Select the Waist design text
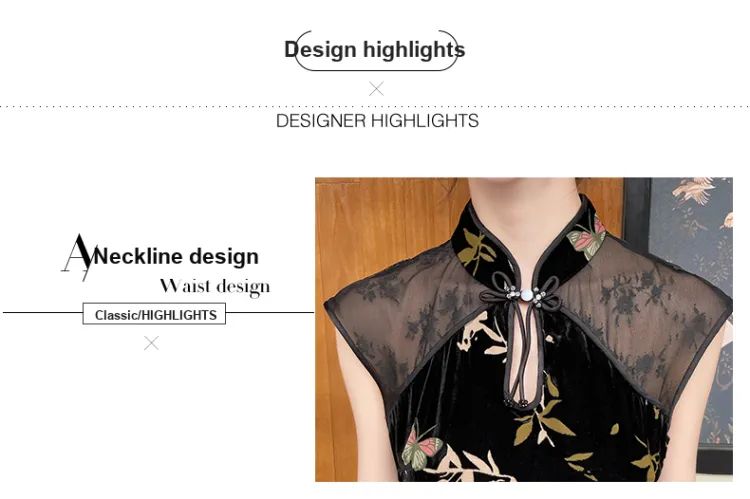 pyautogui.click(x=215, y=287)
